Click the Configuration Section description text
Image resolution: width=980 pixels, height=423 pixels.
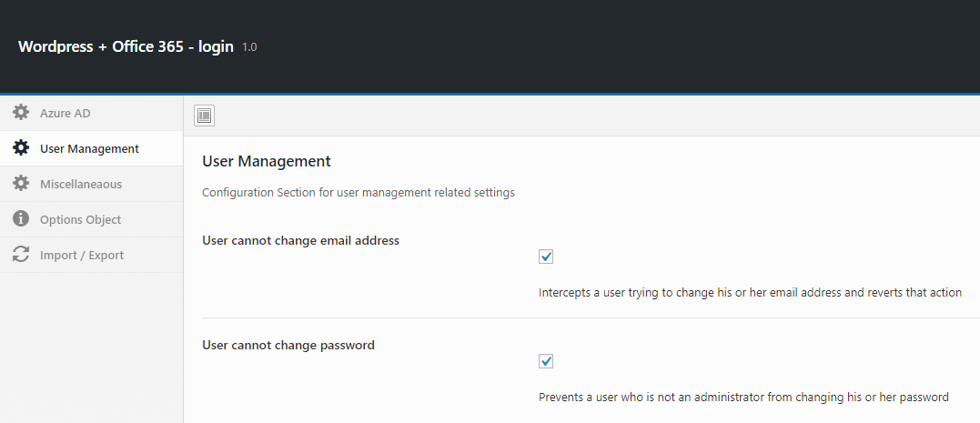359,193
